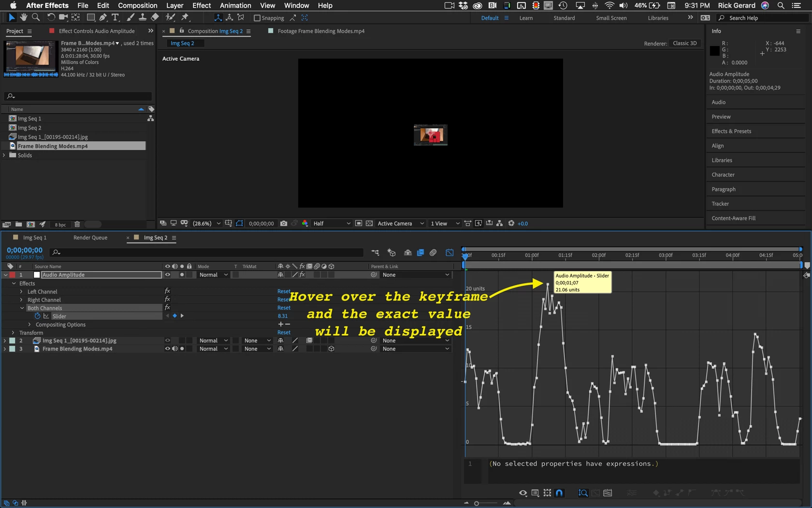Select the Zoom magnifier tool
812x508 pixels.
click(x=36, y=17)
